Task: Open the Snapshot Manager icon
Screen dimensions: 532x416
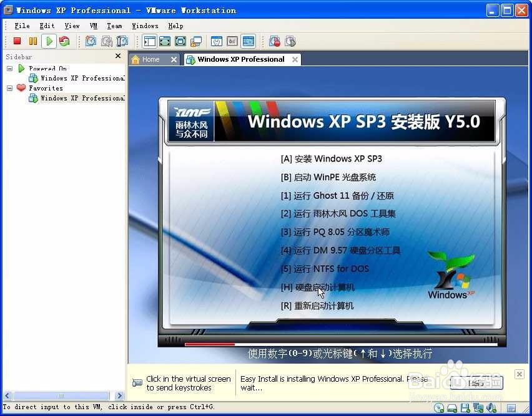Action: (122, 41)
